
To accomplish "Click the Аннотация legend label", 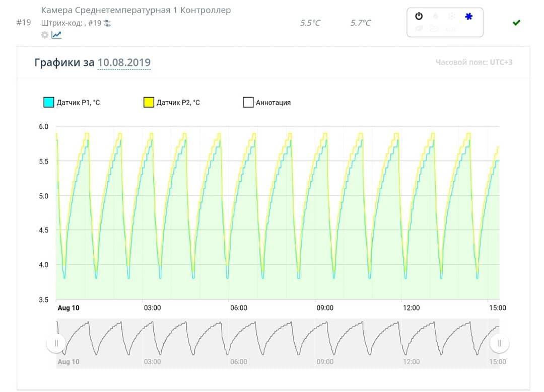I will click(274, 103).
